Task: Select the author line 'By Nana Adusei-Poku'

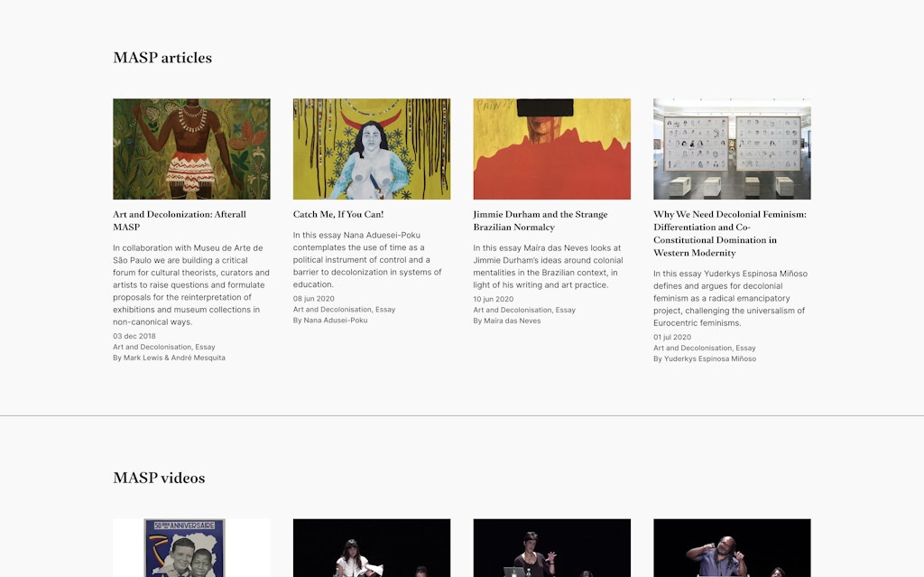Action: click(x=330, y=321)
